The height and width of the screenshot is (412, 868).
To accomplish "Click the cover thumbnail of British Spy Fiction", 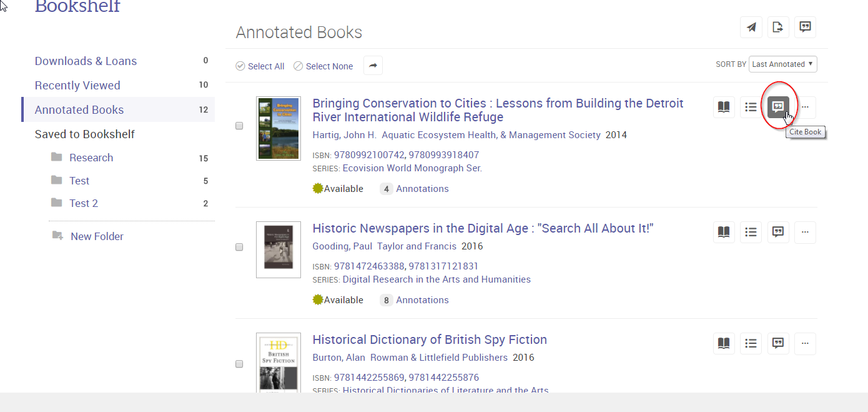I will pyautogui.click(x=278, y=363).
